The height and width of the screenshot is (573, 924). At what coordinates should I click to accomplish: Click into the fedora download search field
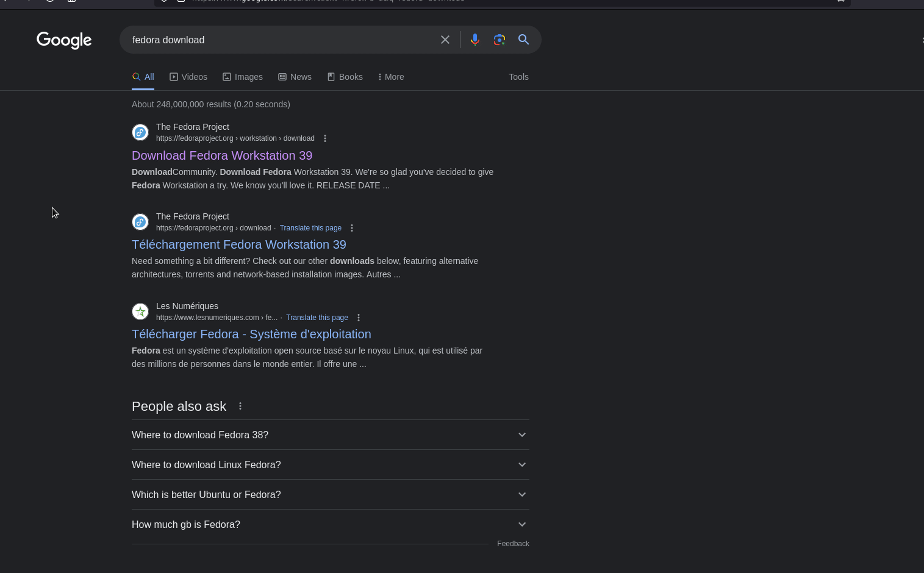point(281,40)
